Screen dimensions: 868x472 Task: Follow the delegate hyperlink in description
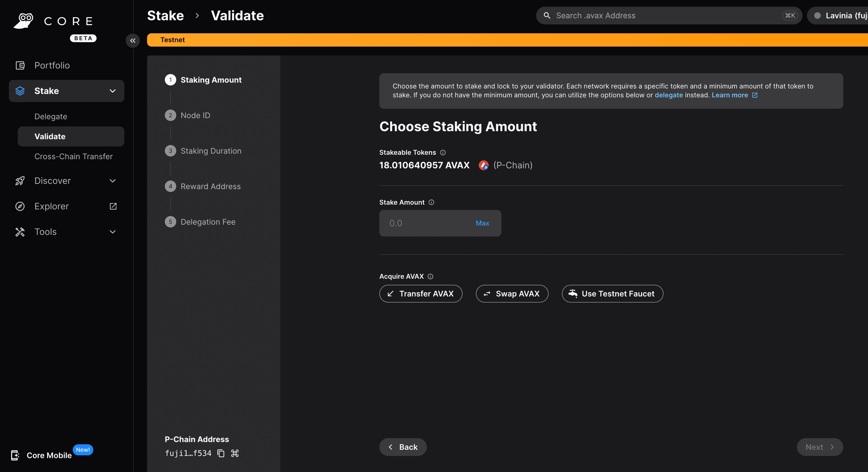pyautogui.click(x=668, y=95)
